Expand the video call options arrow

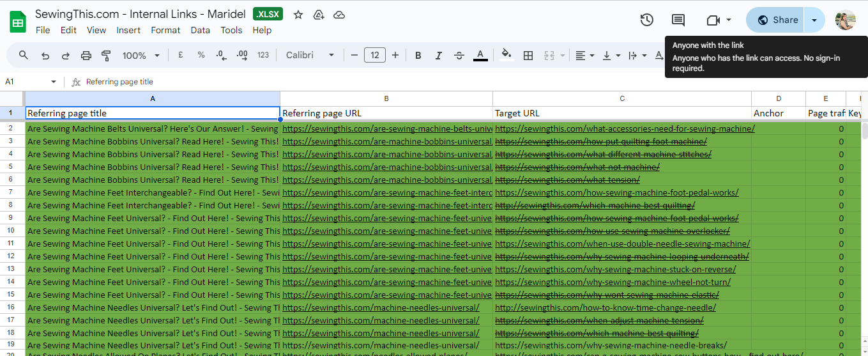point(729,20)
